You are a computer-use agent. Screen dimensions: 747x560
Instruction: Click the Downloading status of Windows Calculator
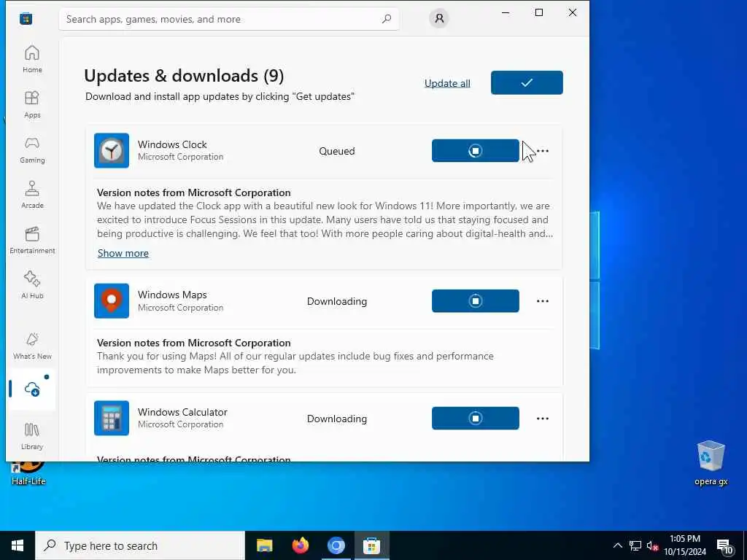point(337,419)
